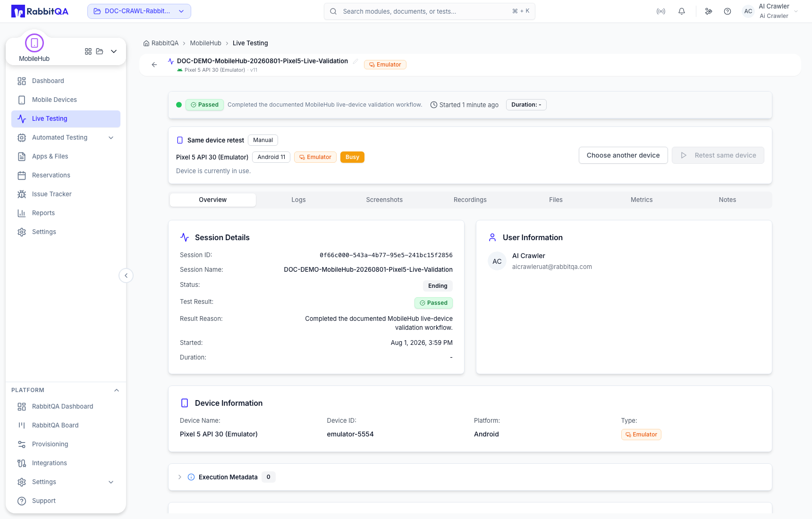Viewport: 812px width, 519px height.
Task: Click the RabbitQA breadcrumb link
Action: 165,43
